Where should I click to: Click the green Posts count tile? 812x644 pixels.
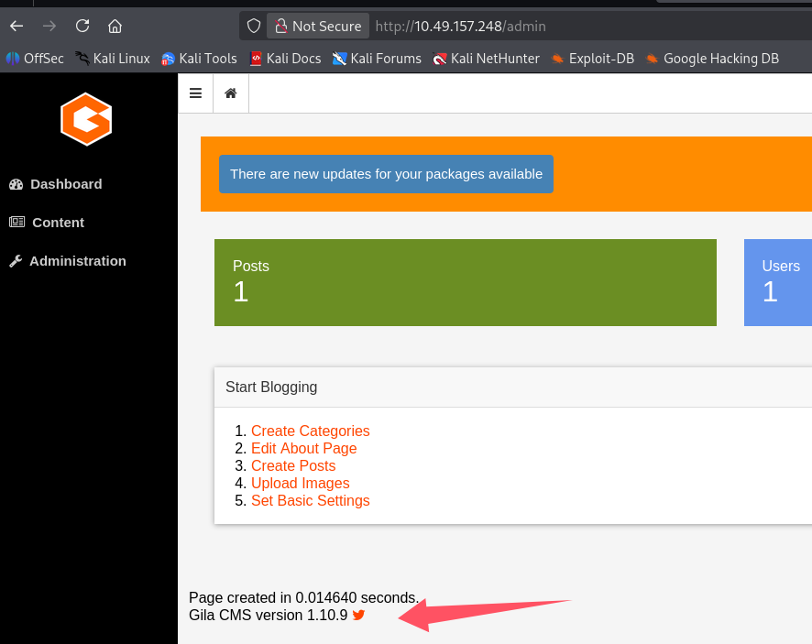click(x=465, y=282)
